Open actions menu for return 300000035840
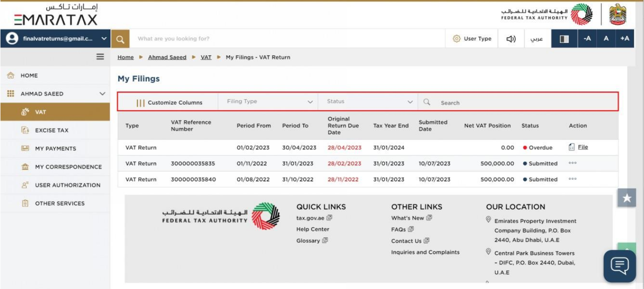The image size is (644, 289). point(573,179)
